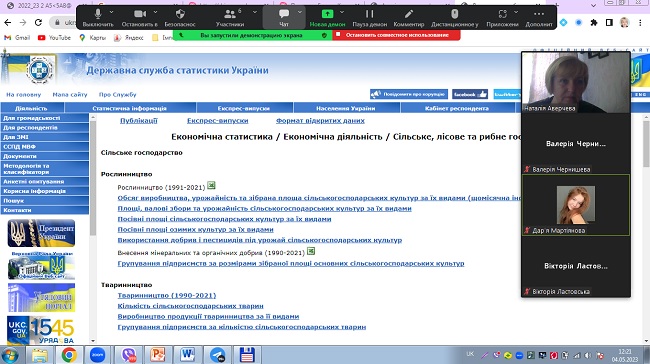
Task: Select Документи sidebar item
Action: (45, 156)
